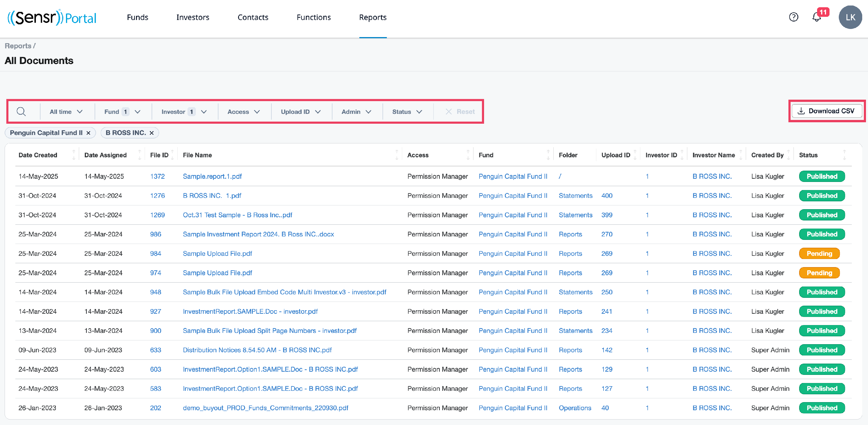Click the Sensr Portal logo
This screenshot has height=425, width=868.
[x=52, y=18]
